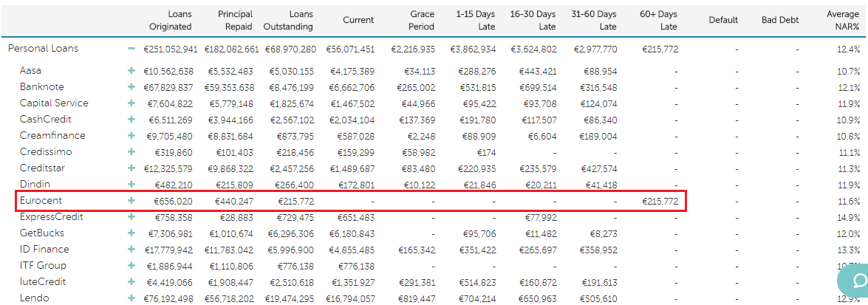Expand the GetBucks row
The image size is (868, 305).
(131, 233)
